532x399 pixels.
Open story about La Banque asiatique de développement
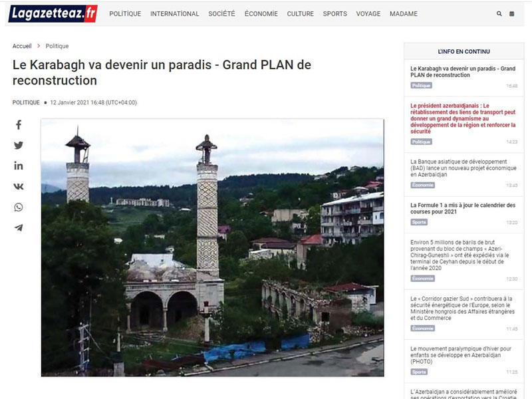(x=463, y=168)
